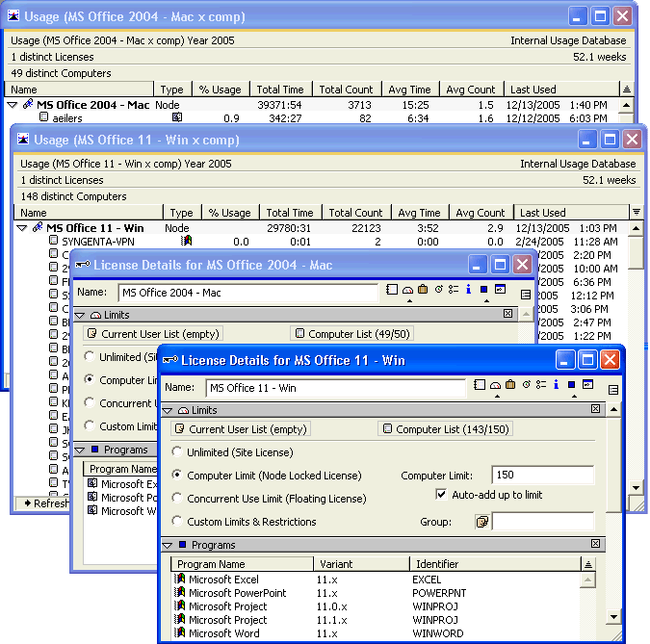Image resolution: width=650 pixels, height=644 pixels.
Task: Select Computer Limit (Node Locked License) radio button
Action: [177, 475]
